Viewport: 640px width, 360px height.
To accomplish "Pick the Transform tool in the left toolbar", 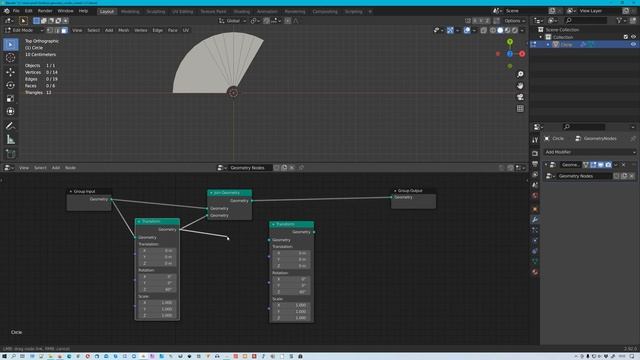I will coord(11,111).
